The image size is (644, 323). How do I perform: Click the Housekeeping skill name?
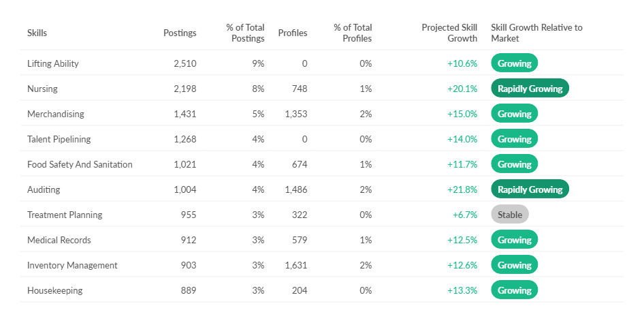55,290
